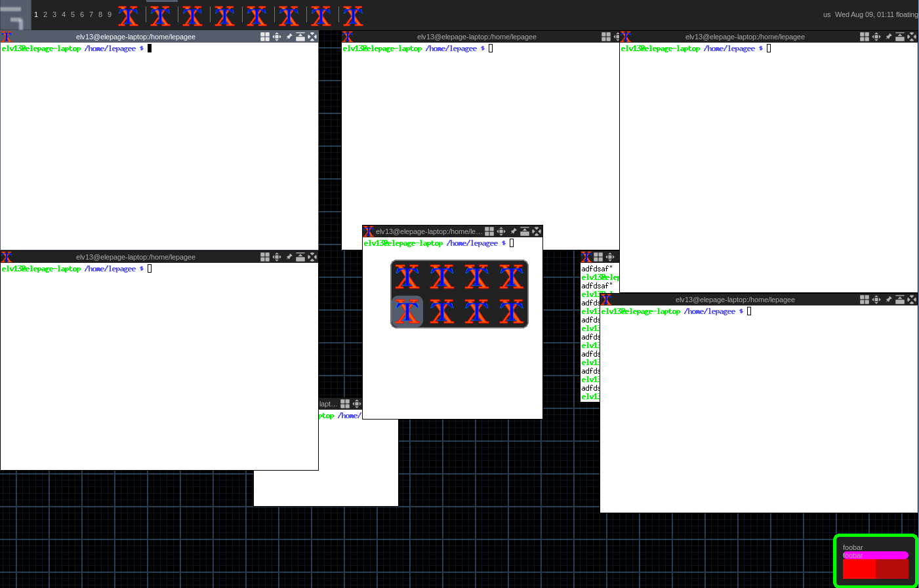Toggle sticky pin on lower-left terminal
This screenshot has width=919, height=588.
289,257
